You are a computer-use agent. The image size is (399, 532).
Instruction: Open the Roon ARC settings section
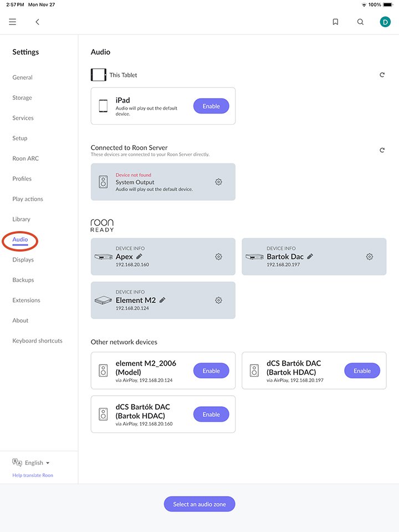coord(25,158)
